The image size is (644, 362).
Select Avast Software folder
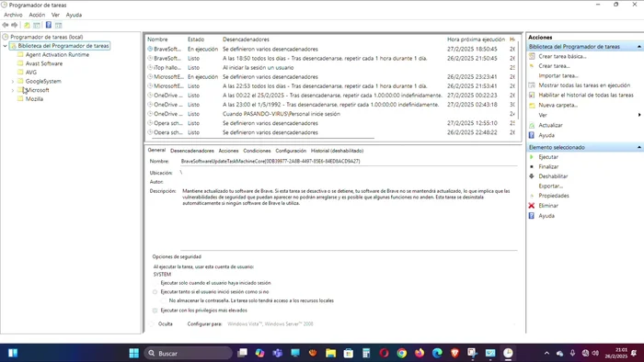click(x=44, y=63)
